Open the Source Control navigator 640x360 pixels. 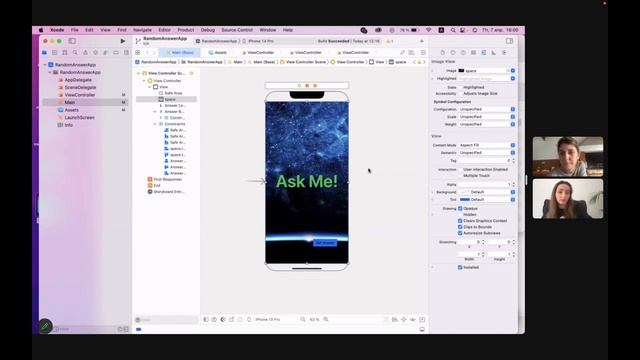pos(55,53)
